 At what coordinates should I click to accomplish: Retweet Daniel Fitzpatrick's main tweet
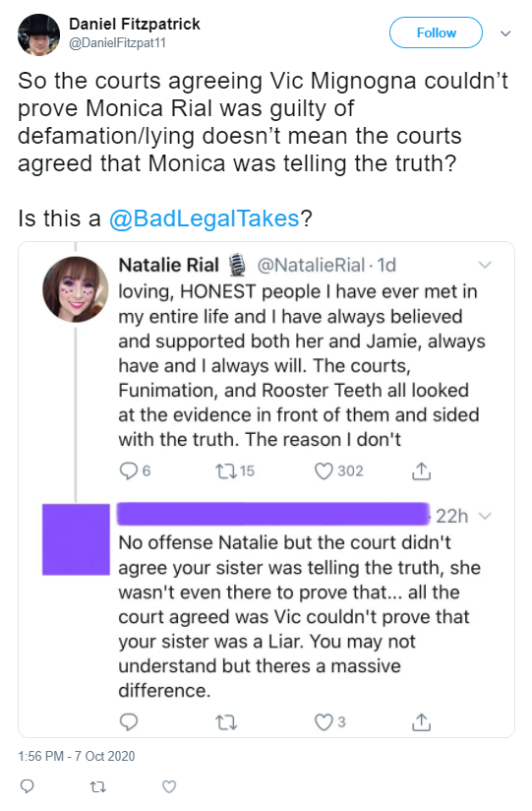97,787
